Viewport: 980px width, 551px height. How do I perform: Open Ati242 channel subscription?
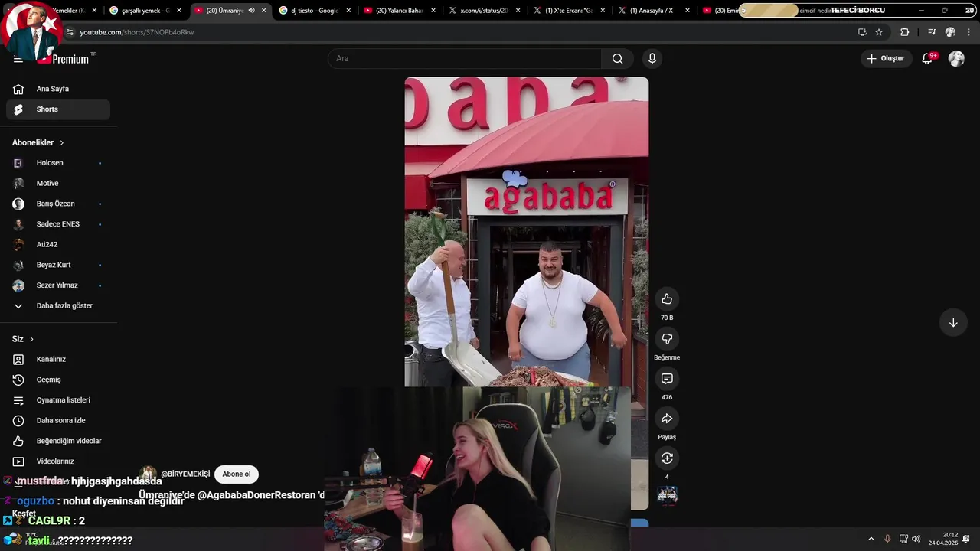(x=58, y=245)
